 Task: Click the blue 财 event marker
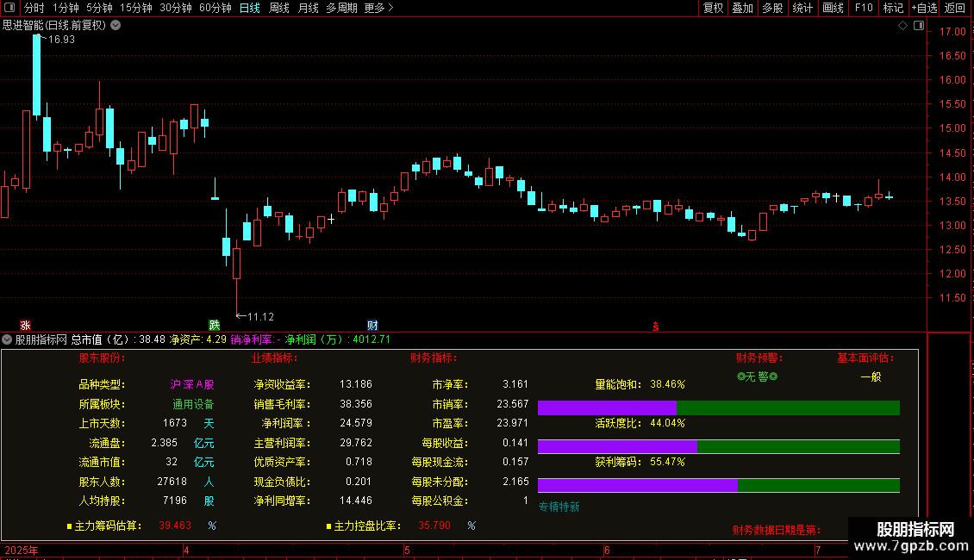pyautogui.click(x=372, y=326)
